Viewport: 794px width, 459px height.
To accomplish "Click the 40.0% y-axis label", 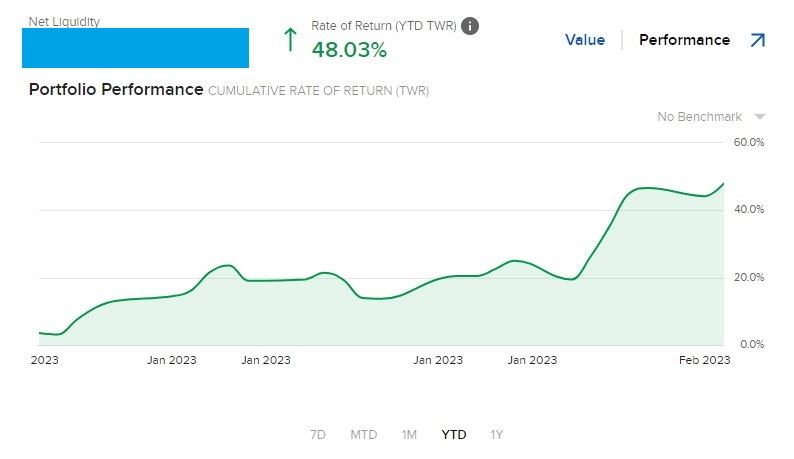I will point(749,210).
